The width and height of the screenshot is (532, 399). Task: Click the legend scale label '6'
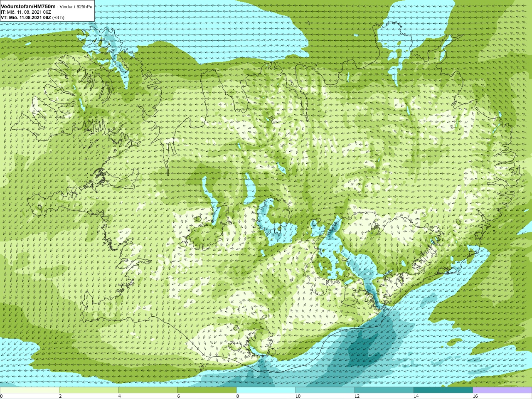click(178, 396)
